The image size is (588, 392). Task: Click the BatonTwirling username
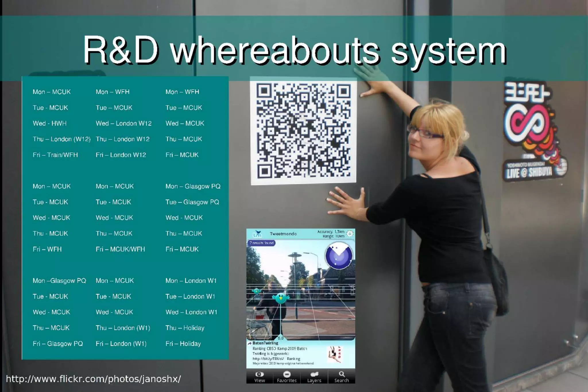265,343
